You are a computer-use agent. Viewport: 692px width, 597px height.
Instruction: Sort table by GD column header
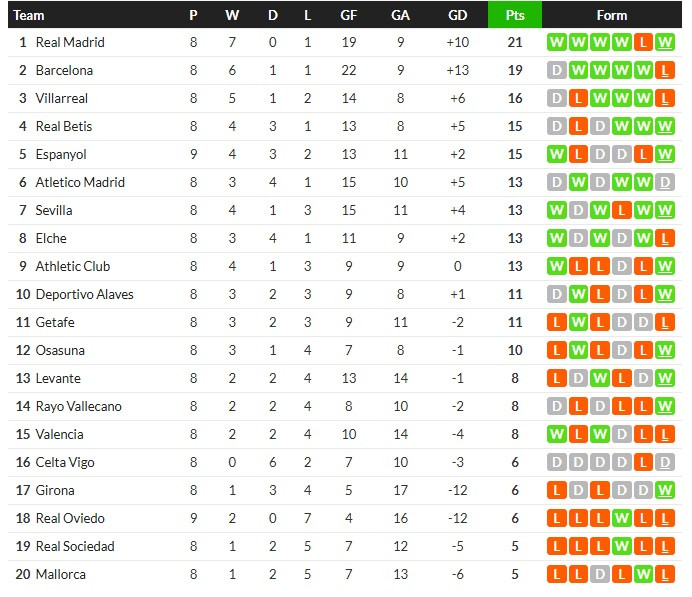point(458,15)
